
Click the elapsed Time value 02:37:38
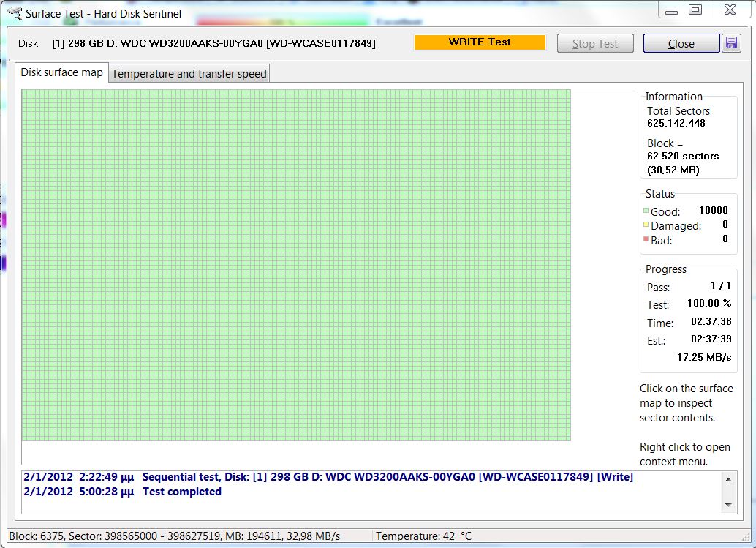point(711,321)
